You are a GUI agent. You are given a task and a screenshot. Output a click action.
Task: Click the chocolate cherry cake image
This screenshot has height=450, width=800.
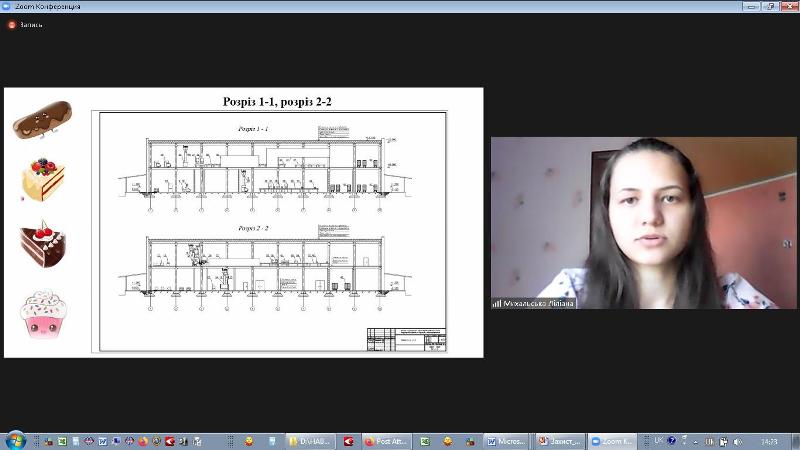point(41,244)
